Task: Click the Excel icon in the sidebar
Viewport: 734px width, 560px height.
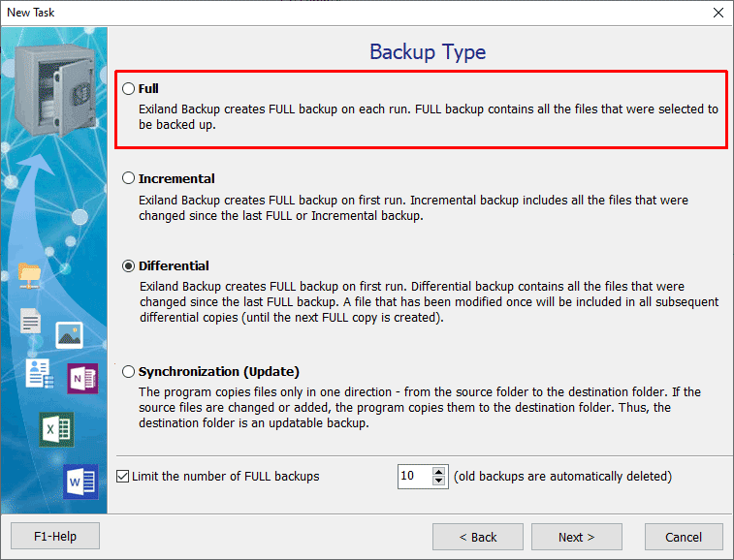Action: 56,429
